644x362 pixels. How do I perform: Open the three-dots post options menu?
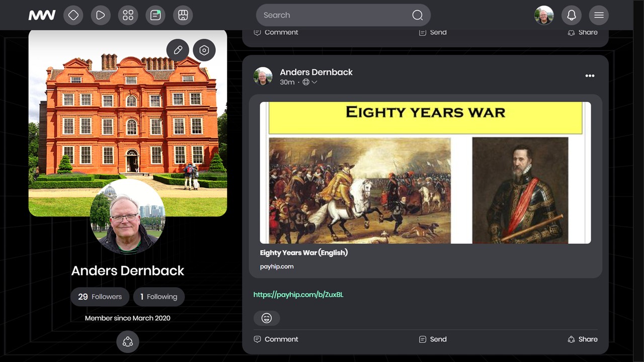(590, 76)
